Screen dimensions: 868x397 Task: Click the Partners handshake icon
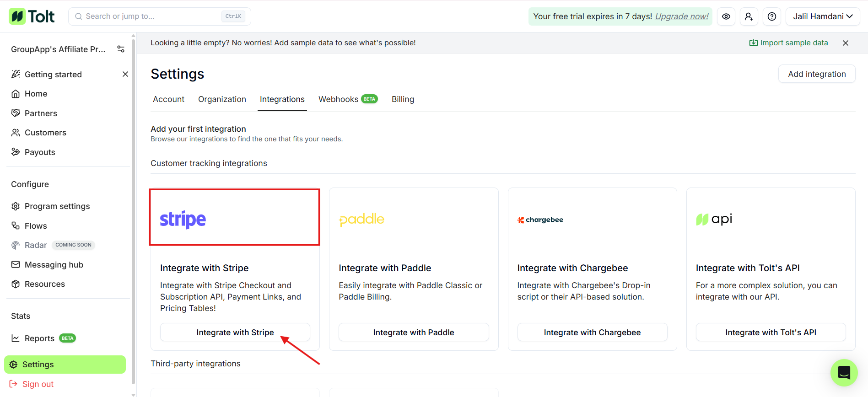[16, 113]
